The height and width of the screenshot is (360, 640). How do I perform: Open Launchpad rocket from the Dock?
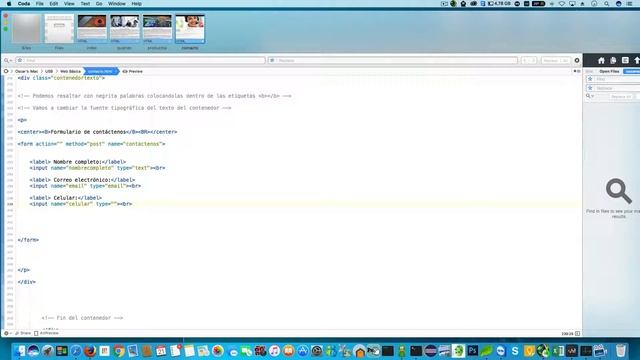coord(48,351)
